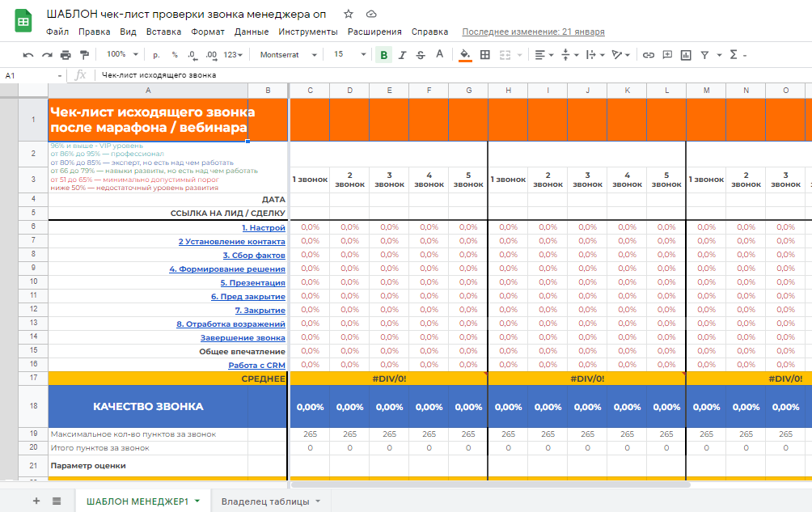
Task: Toggle bold formatting
Action: [x=383, y=55]
